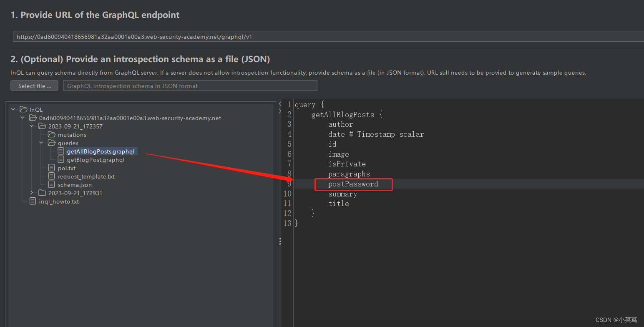Click the poi.txt file icon

(x=52, y=168)
